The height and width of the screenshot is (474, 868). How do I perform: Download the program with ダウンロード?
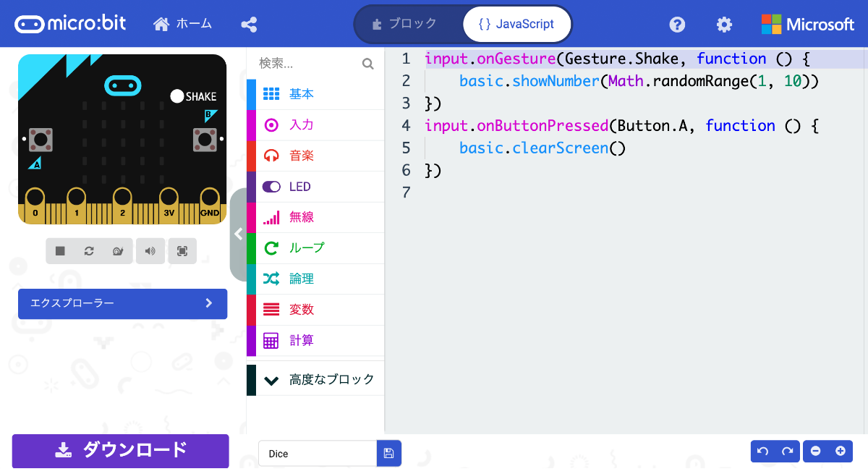[x=120, y=451]
